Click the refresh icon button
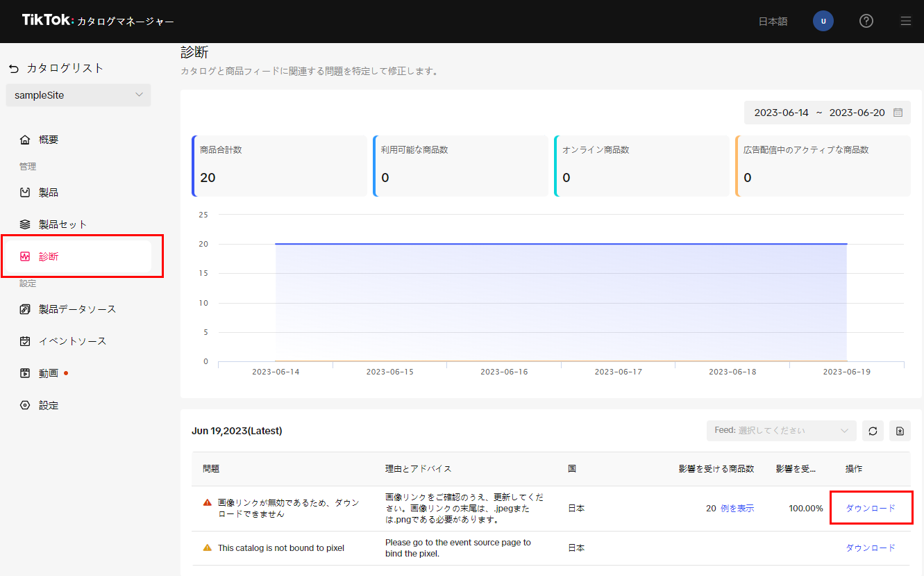The width and height of the screenshot is (924, 576). tap(873, 431)
